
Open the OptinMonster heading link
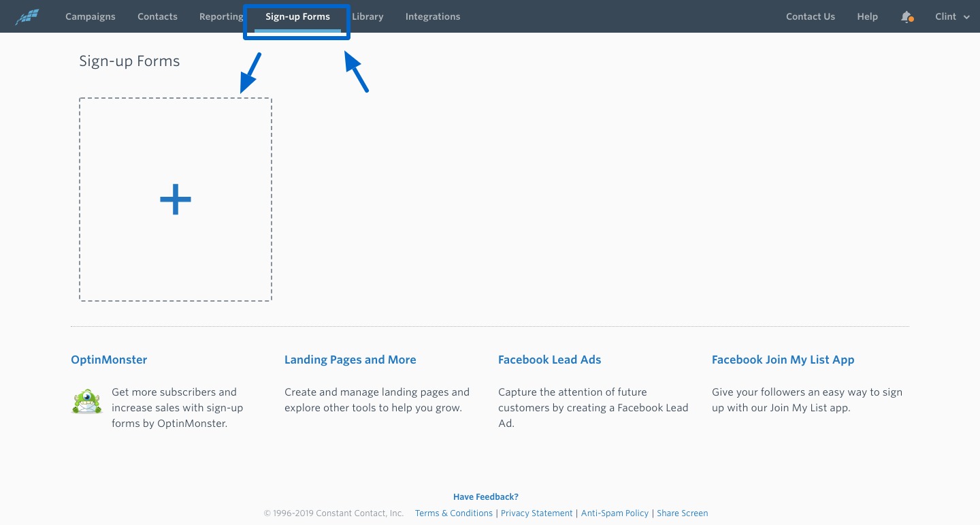tap(109, 360)
